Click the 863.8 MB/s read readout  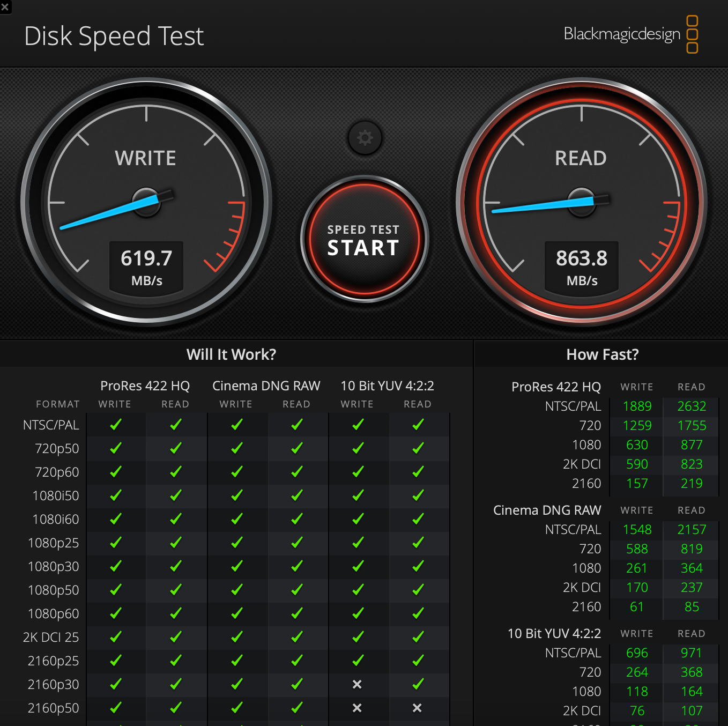click(x=581, y=266)
